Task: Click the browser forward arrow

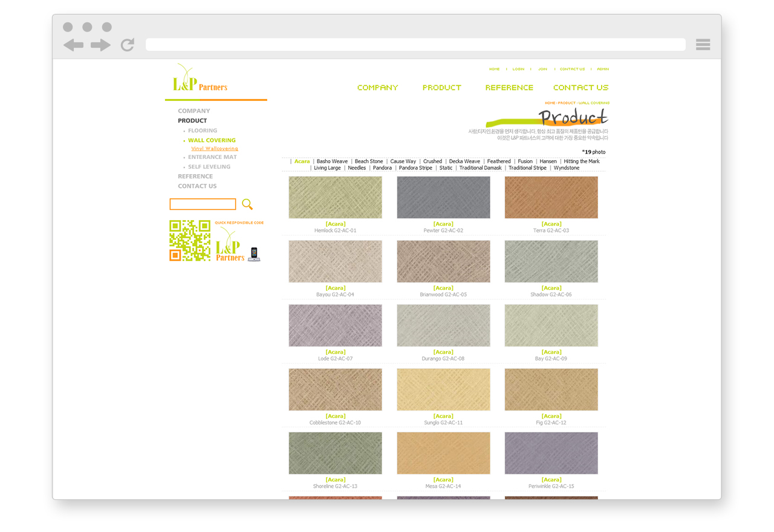Action: (x=100, y=45)
